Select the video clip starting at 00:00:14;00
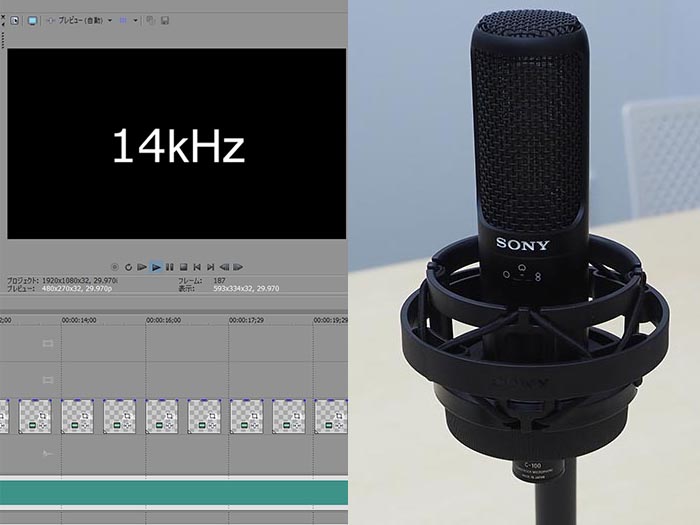 (77, 416)
